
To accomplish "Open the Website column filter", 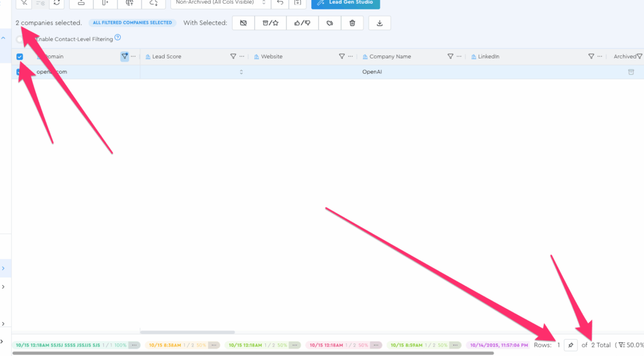I will (341, 57).
